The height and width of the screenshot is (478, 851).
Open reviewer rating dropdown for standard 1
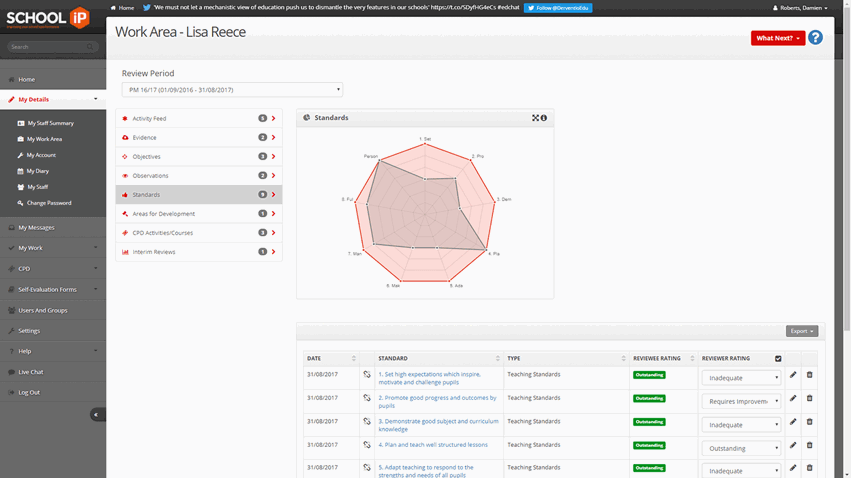click(x=741, y=378)
